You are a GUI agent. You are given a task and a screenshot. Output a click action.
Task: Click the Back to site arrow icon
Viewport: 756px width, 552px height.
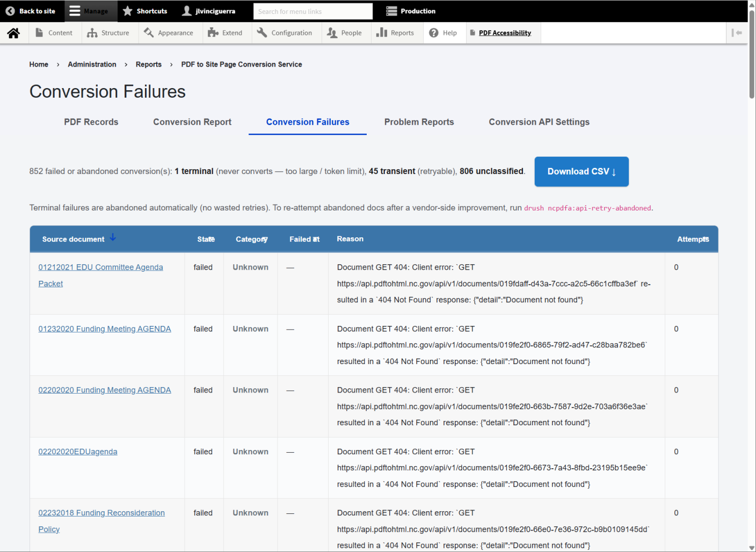(10, 11)
